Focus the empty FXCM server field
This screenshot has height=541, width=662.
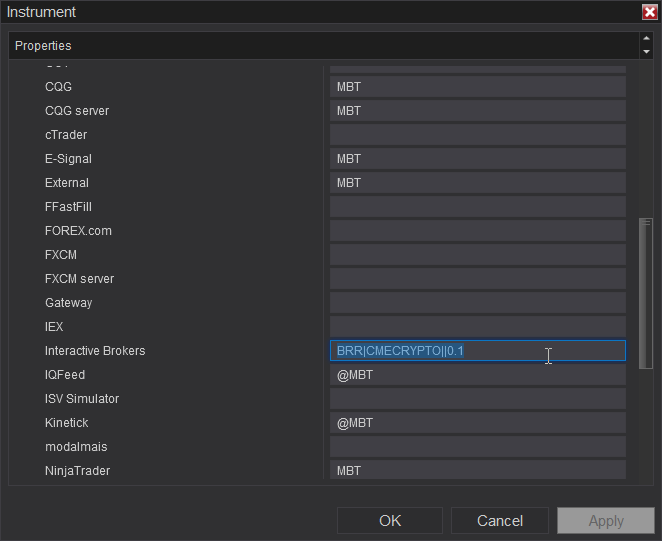[478, 279]
